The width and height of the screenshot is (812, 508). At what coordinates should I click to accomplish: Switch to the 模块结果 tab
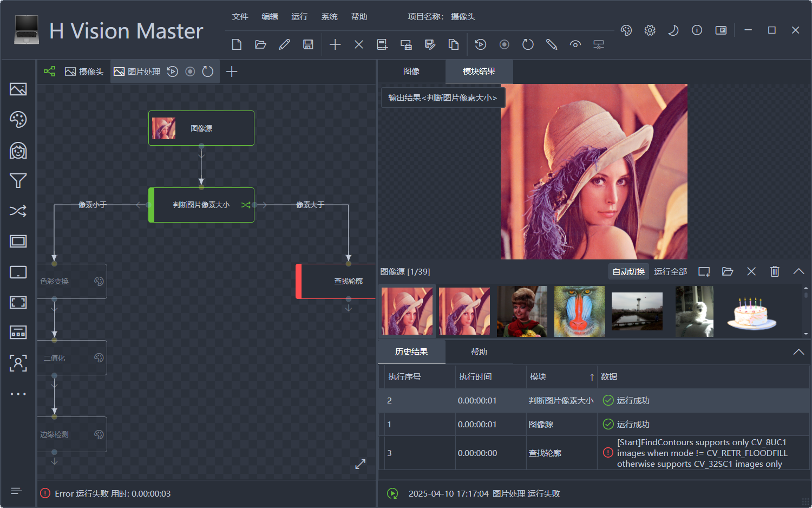[x=479, y=71]
